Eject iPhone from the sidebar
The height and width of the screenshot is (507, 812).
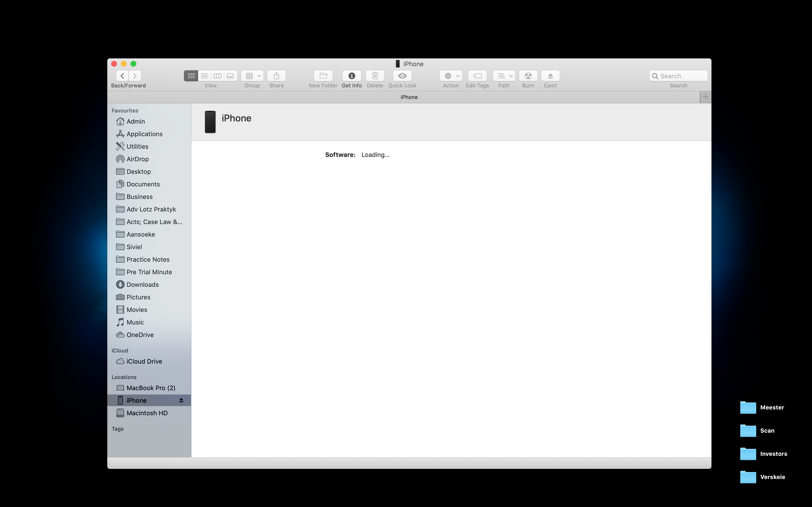click(181, 400)
